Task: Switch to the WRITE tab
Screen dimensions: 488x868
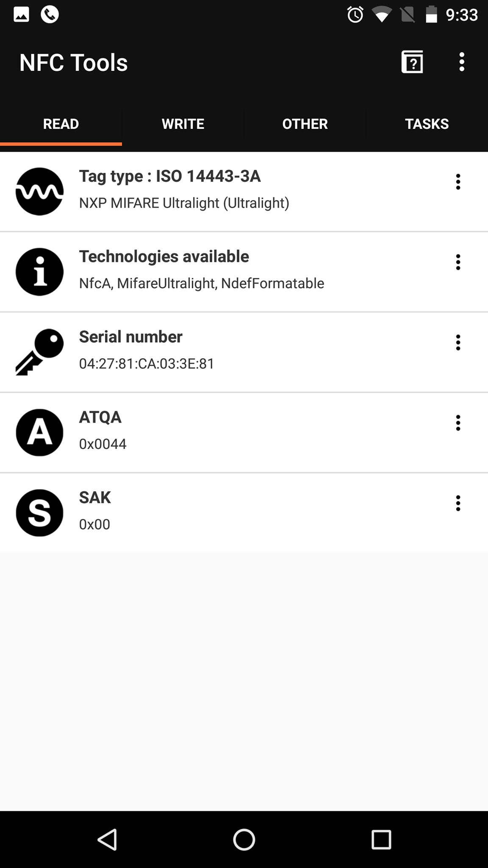Action: coord(183,124)
